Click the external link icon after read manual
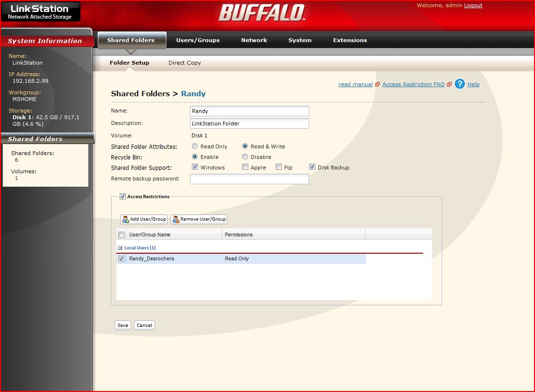535x392 pixels. (378, 84)
